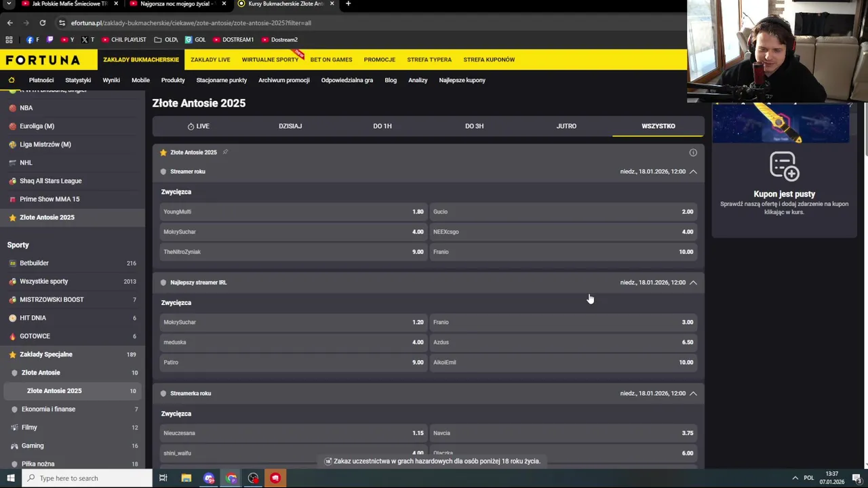Open File Explorer from the taskbar

pyautogui.click(x=186, y=478)
